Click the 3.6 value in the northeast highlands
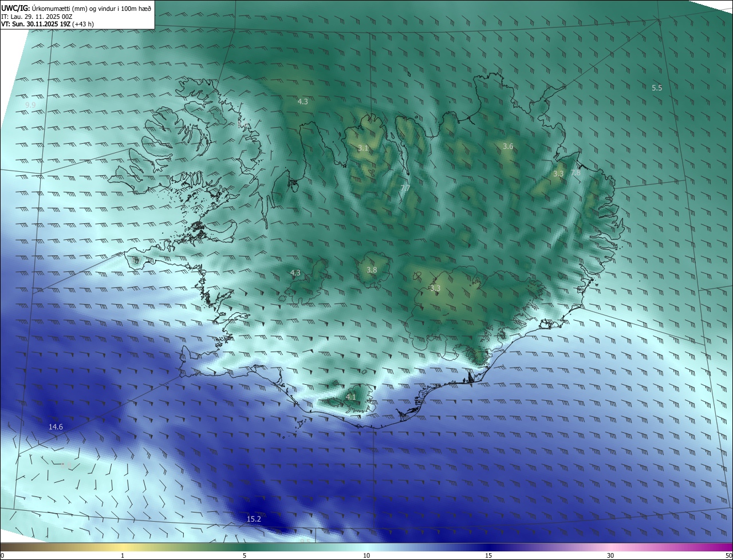The image size is (733, 560). coord(508,147)
